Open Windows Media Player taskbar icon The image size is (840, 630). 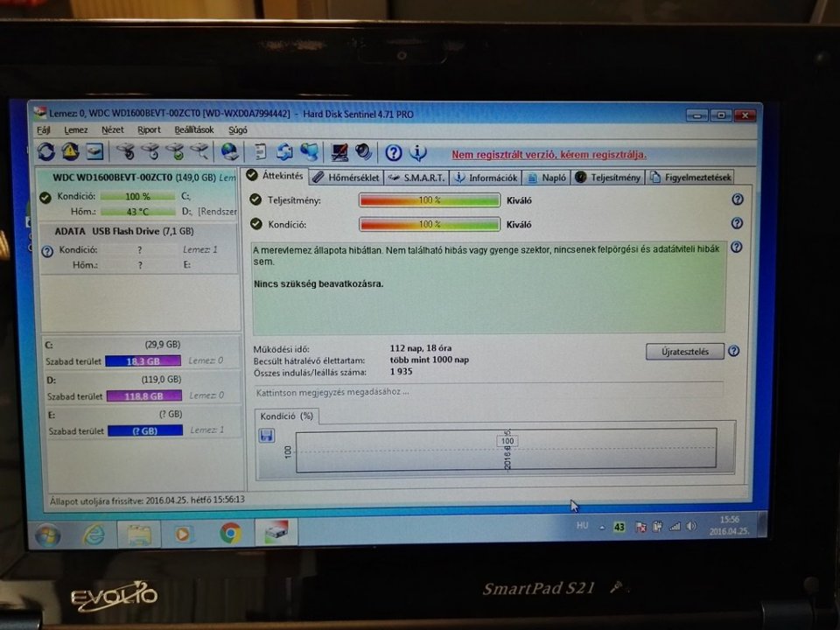point(183,534)
